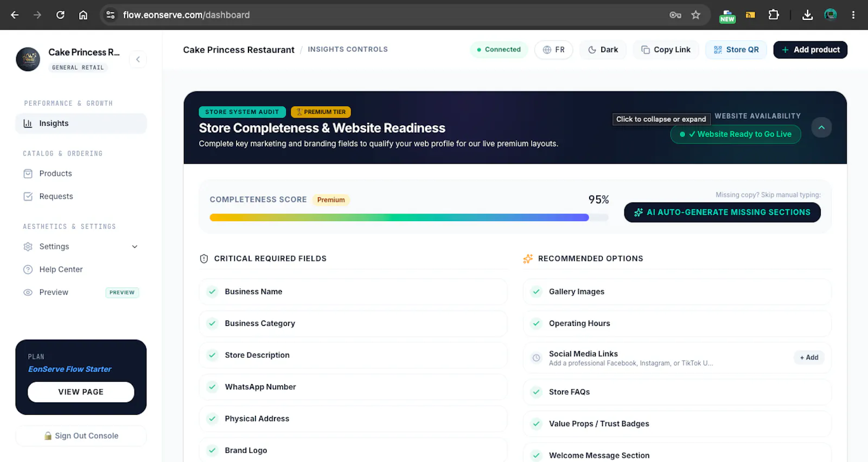Click the INSIGHTS CONTROLS breadcrumb
868x462 pixels.
(x=348, y=49)
